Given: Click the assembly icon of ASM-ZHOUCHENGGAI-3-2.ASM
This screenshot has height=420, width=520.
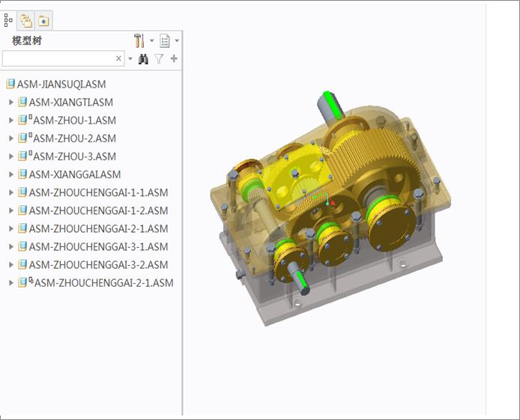Looking at the screenshot, I should point(22,264).
